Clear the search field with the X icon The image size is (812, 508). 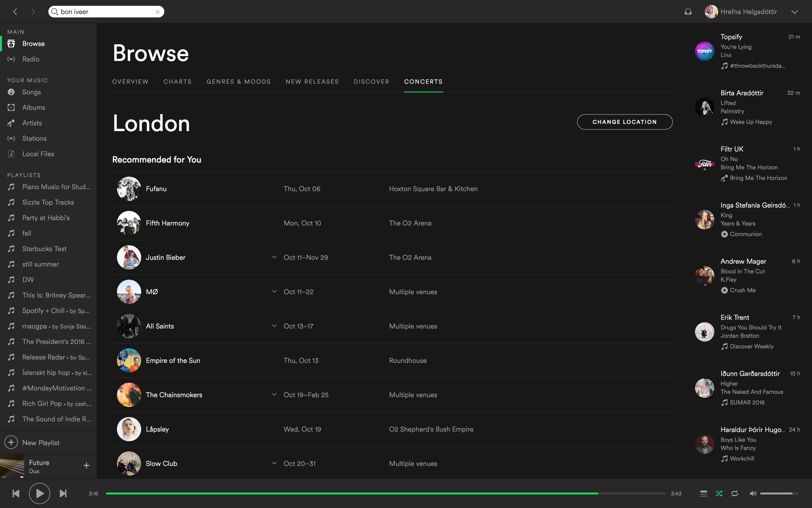[158, 12]
